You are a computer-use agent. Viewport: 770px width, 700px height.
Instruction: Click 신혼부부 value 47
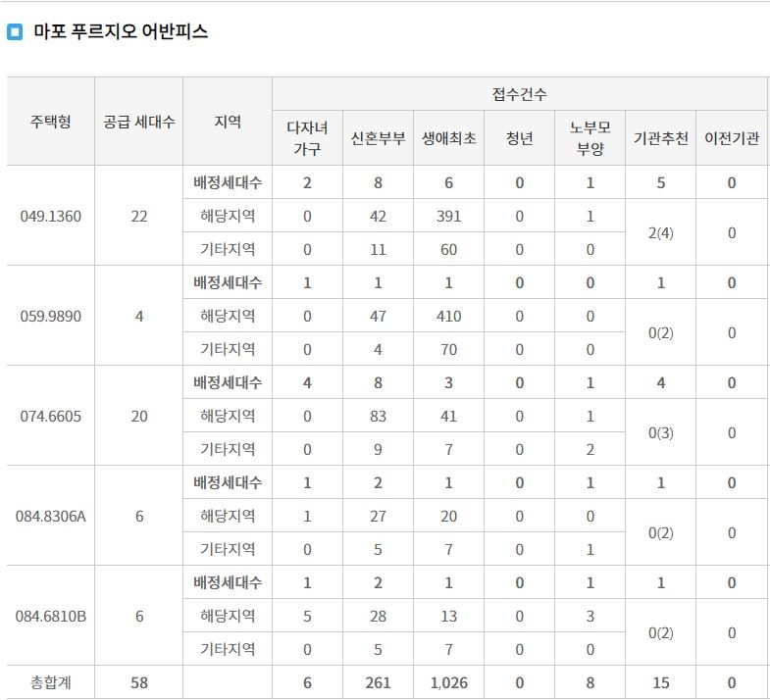click(378, 316)
